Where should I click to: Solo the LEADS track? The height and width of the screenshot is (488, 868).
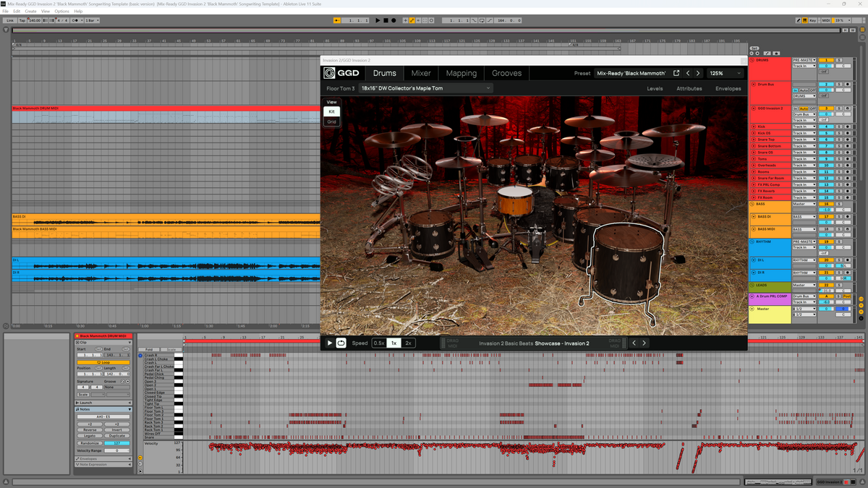840,285
